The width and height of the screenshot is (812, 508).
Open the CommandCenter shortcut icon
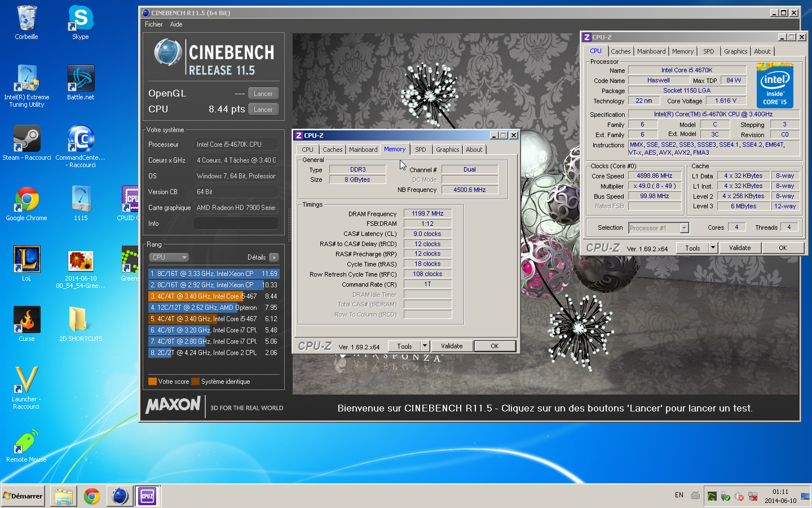81,146
